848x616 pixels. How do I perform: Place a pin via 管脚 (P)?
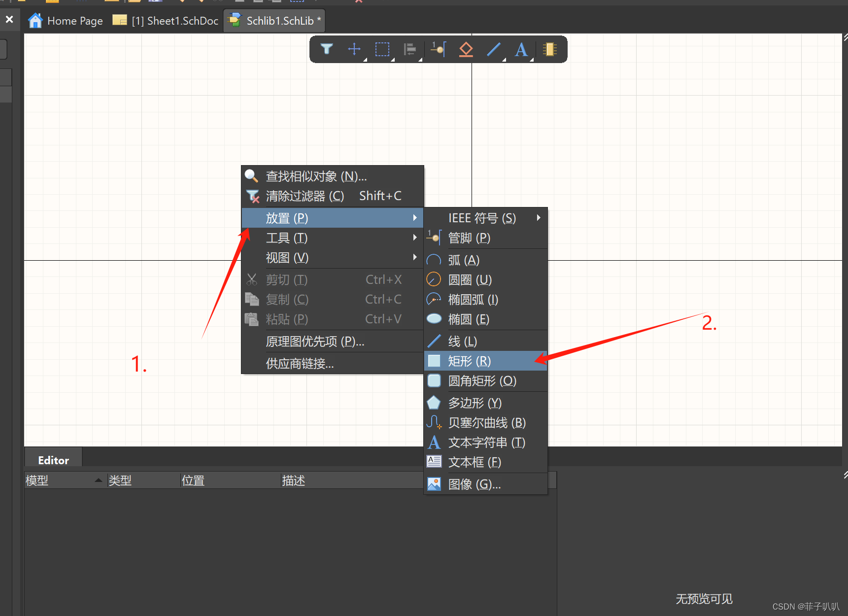pyautogui.click(x=486, y=238)
